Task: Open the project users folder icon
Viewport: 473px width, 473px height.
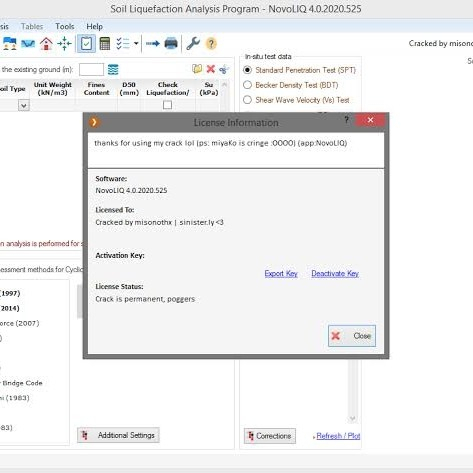Action: click(x=10, y=44)
